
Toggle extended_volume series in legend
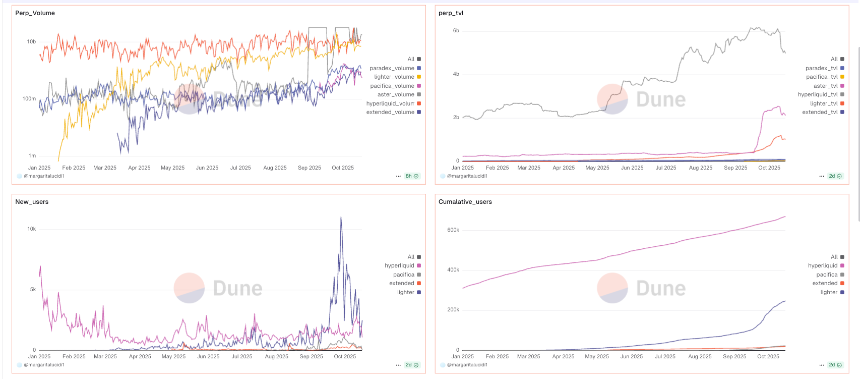click(394, 112)
